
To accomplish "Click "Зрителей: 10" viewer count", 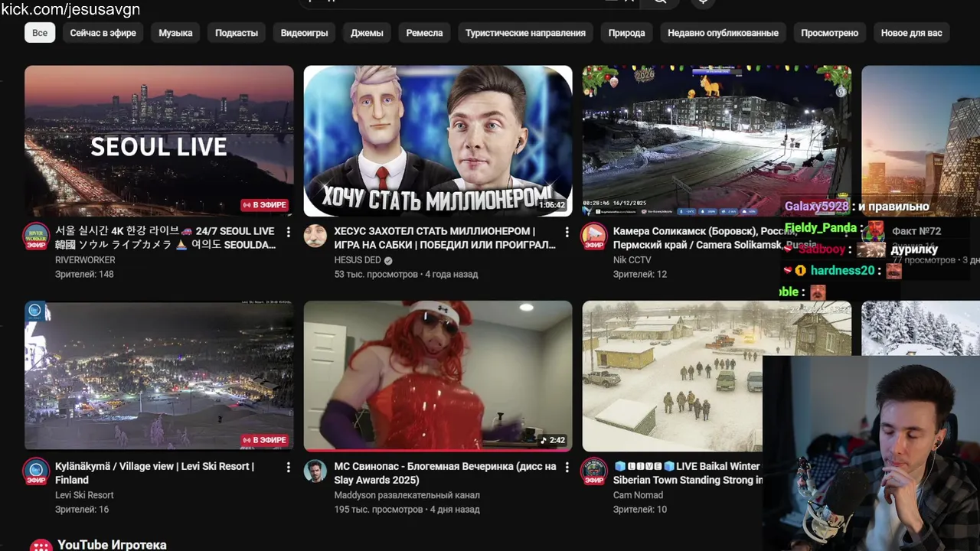I will click(640, 509).
